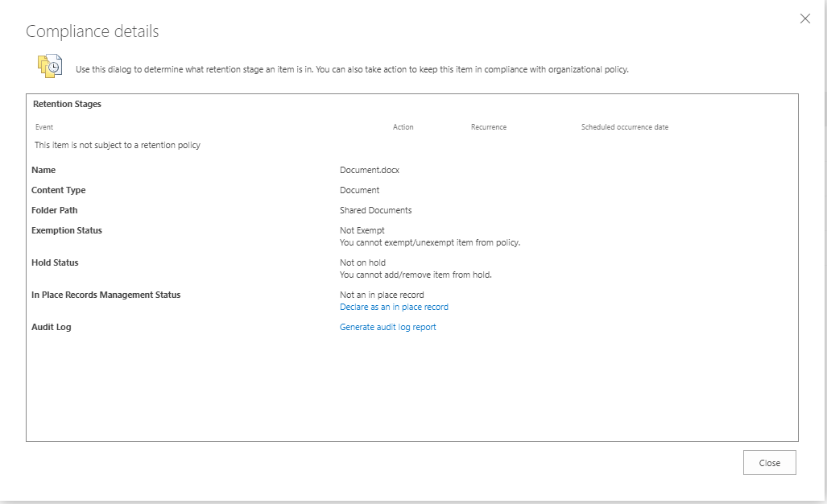Select the file name Document.docx
The image size is (827, 504).
pos(369,170)
